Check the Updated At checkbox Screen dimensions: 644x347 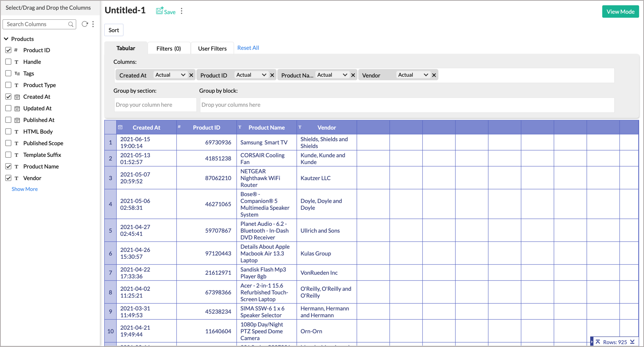8,108
